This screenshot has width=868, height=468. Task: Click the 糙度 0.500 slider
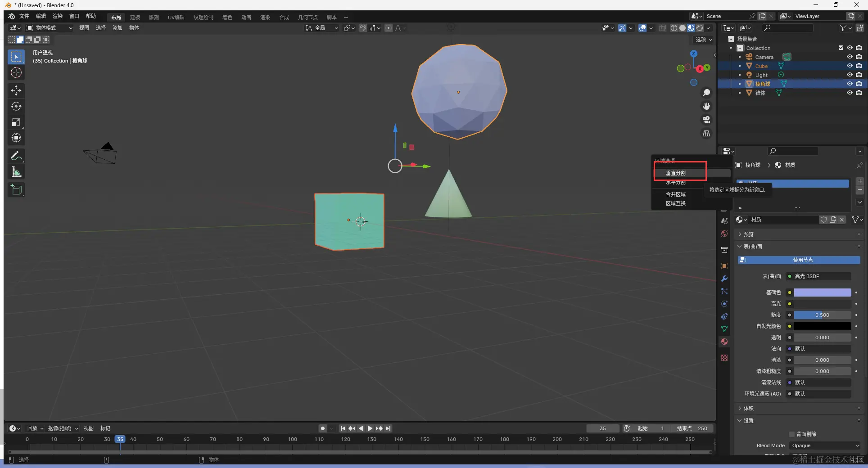tap(822, 315)
